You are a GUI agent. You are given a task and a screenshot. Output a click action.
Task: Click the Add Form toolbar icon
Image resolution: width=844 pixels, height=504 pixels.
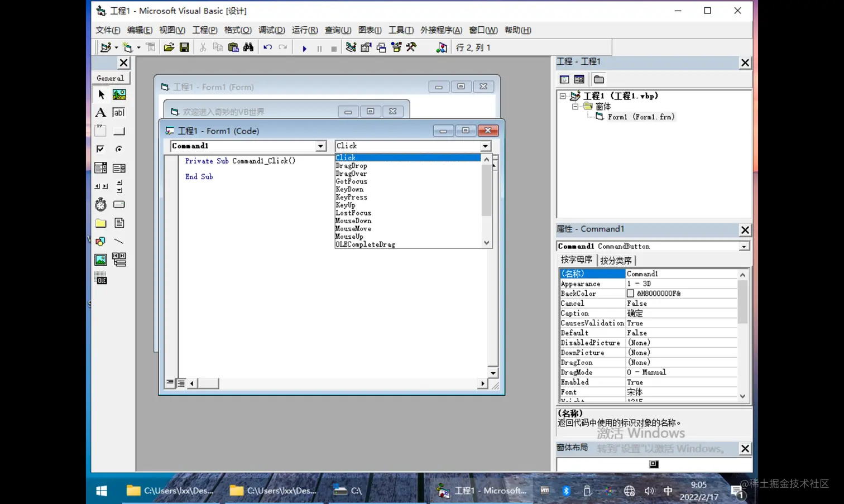pos(127,47)
